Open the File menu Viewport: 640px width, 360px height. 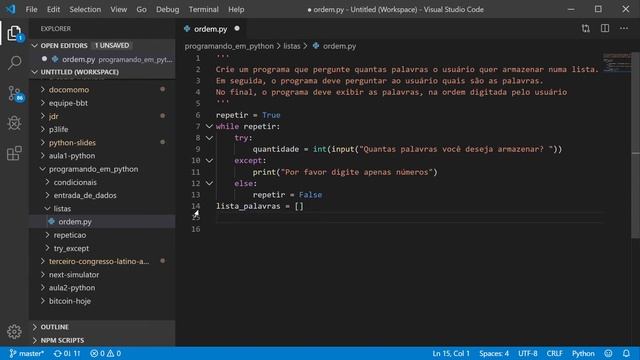(31, 9)
